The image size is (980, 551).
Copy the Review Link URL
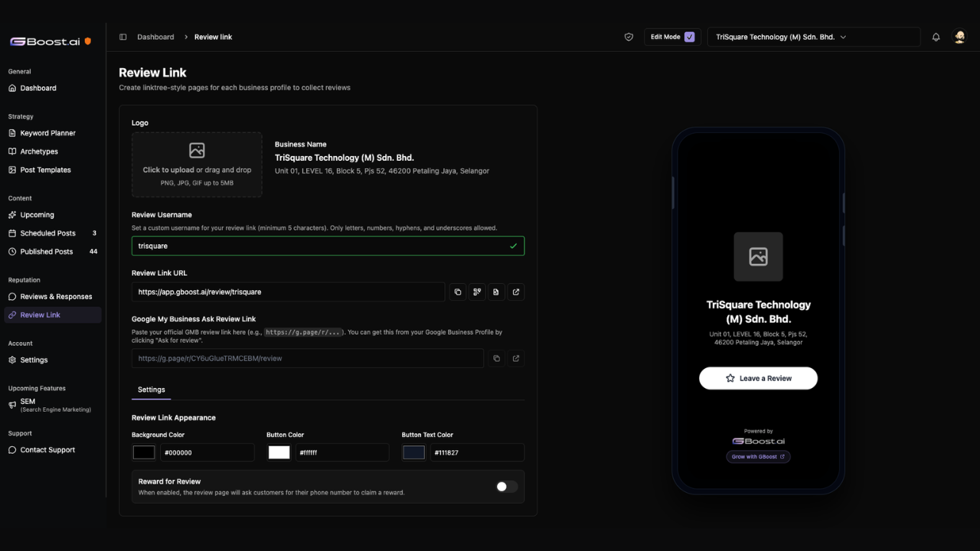click(458, 292)
